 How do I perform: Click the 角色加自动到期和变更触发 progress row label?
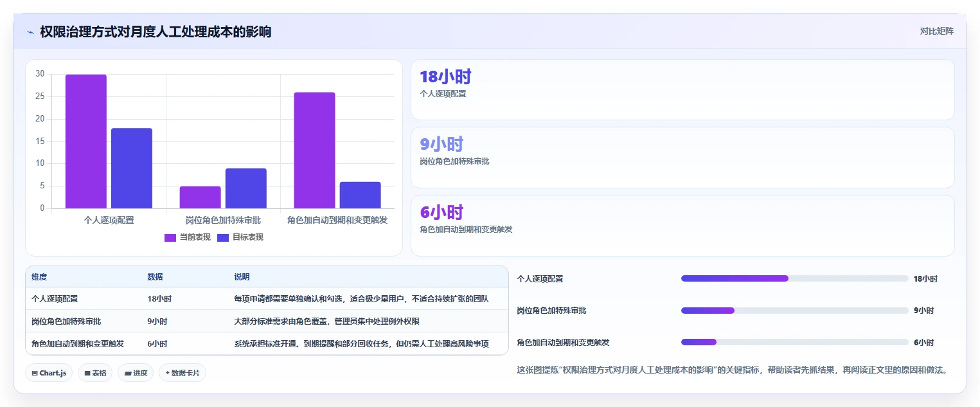pyautogui.click(x=564, y=343)
